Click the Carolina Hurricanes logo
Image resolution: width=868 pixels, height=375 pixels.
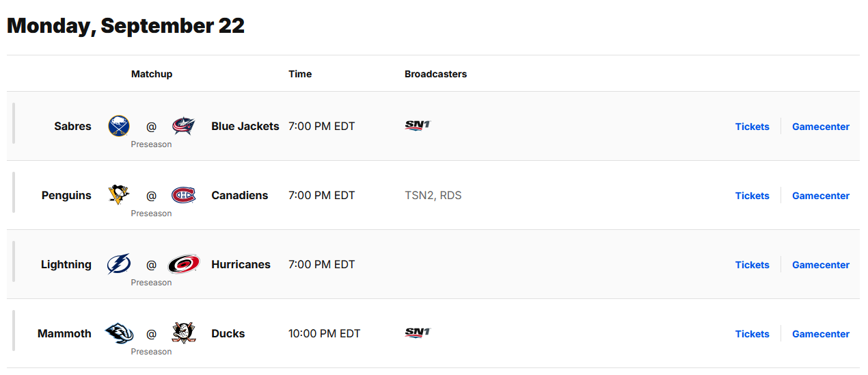[183, 264]
